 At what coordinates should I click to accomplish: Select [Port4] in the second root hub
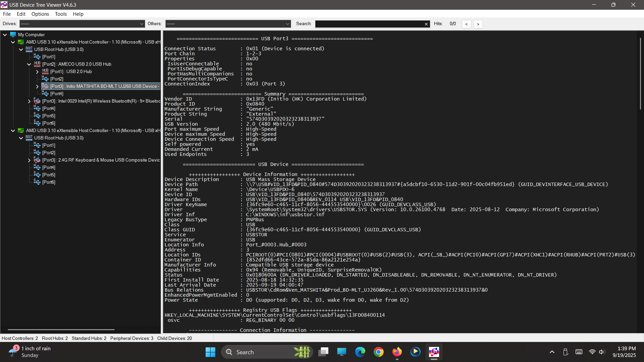pos(49,167)
